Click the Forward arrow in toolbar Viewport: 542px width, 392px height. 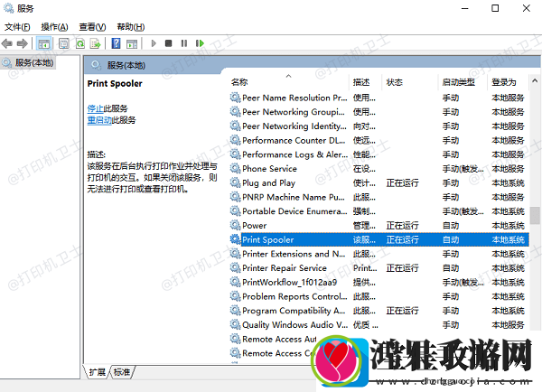22,43
